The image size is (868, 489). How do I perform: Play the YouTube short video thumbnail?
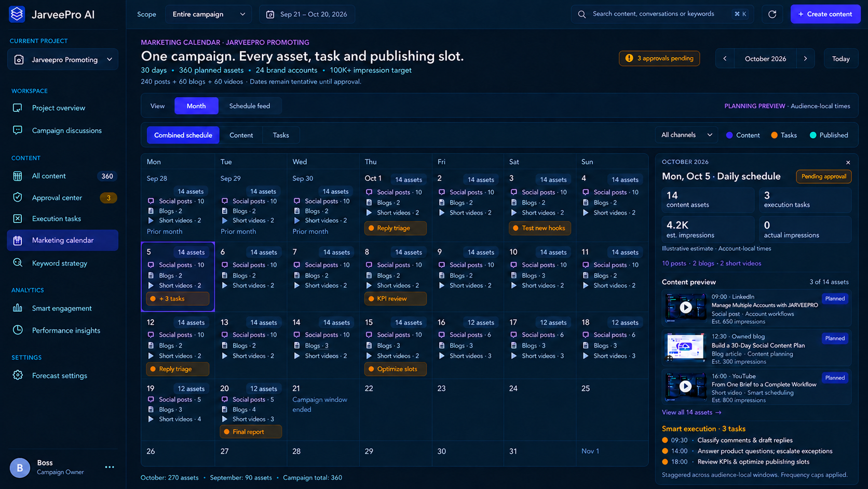(686, 386)
